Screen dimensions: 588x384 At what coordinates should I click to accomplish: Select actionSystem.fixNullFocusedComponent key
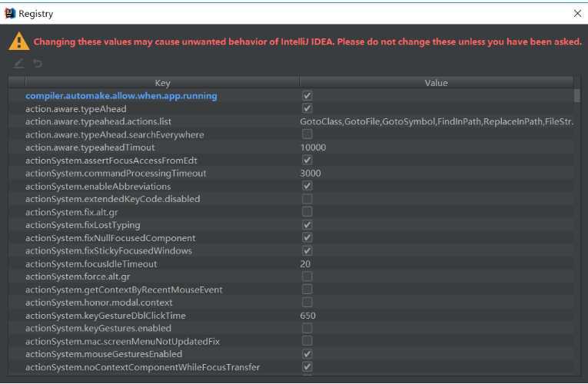click(x=111, y=238)
